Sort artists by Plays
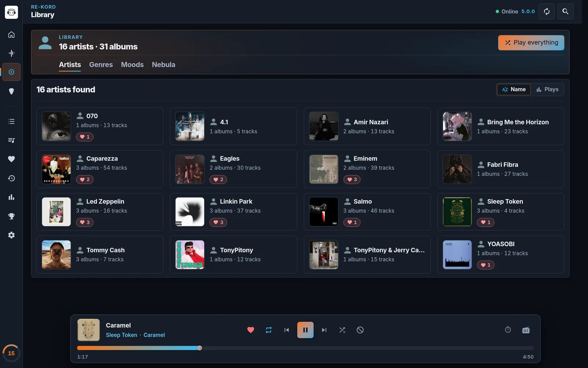Screen dimensions: 588x368 pos(547,89)
